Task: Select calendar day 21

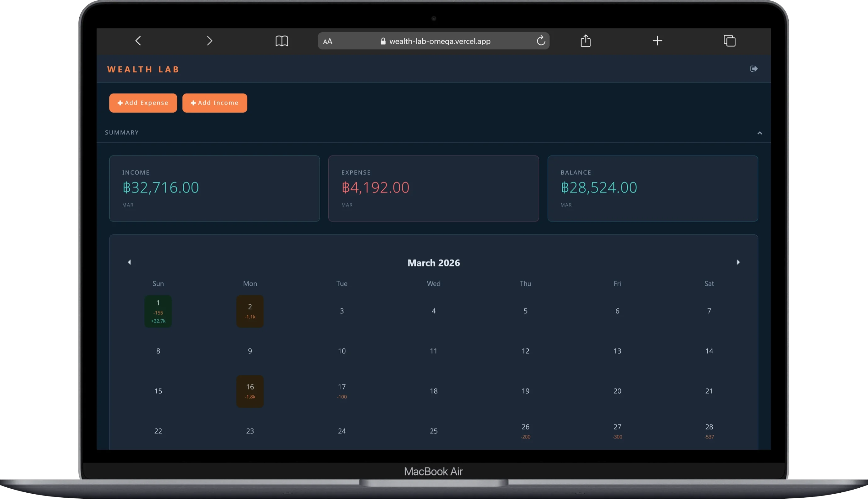Action: point(709,391)
